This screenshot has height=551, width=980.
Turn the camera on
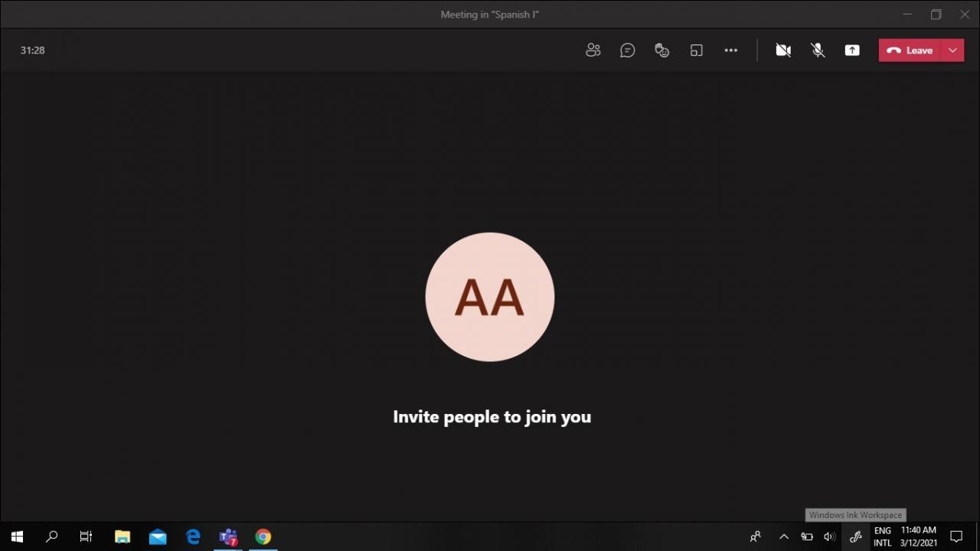[x=782, y=51]
